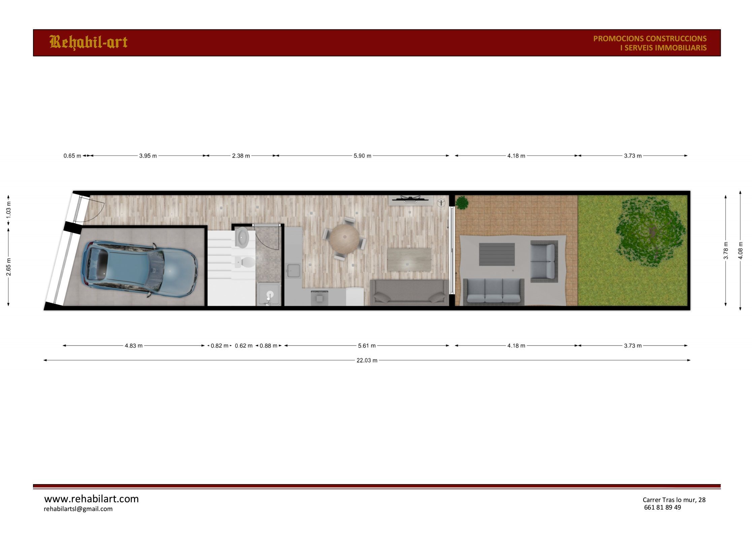756x534 pixels.
Task: Click the round dining table
Action: tap(344, 239)
